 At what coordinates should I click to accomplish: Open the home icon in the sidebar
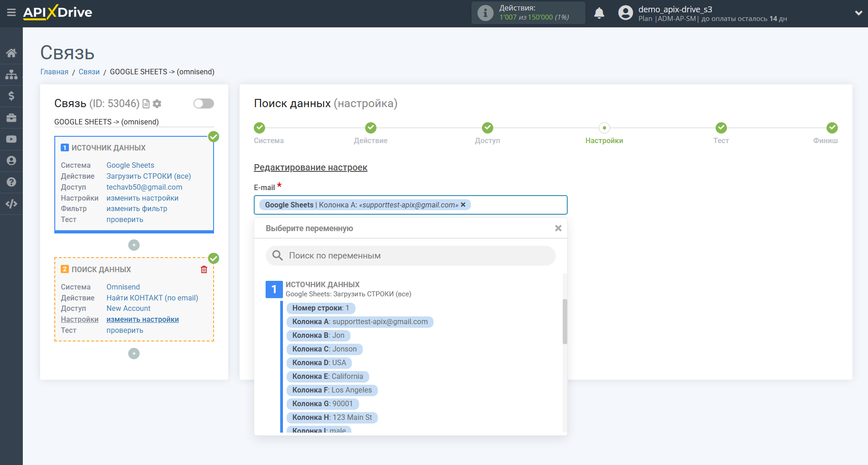[x=11, y=53]
